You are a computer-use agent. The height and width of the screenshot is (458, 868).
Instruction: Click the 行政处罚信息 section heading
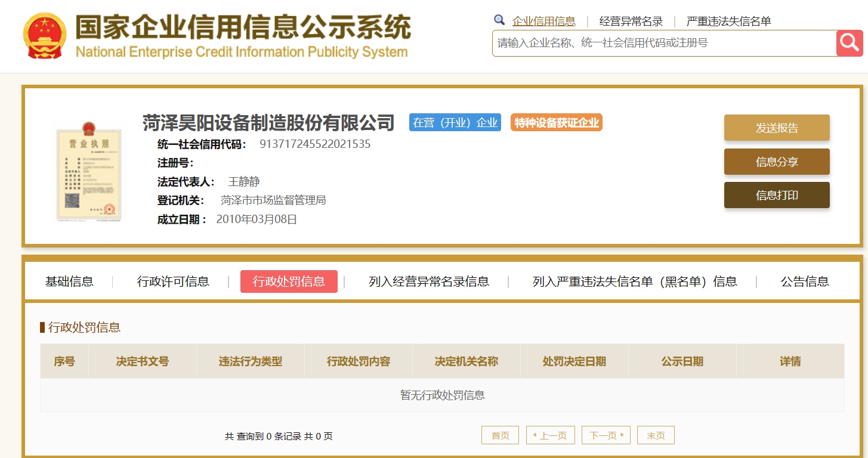coord(84,327)
